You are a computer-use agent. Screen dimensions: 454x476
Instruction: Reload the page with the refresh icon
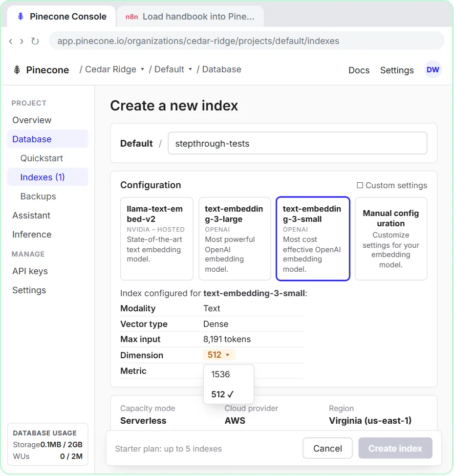click(x=35, y=41)
